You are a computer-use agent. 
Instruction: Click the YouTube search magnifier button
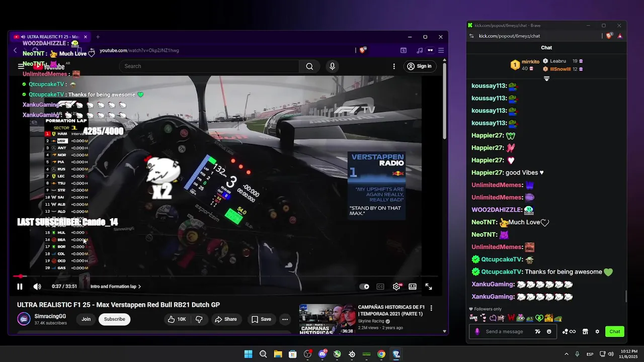tap(309, 66)
